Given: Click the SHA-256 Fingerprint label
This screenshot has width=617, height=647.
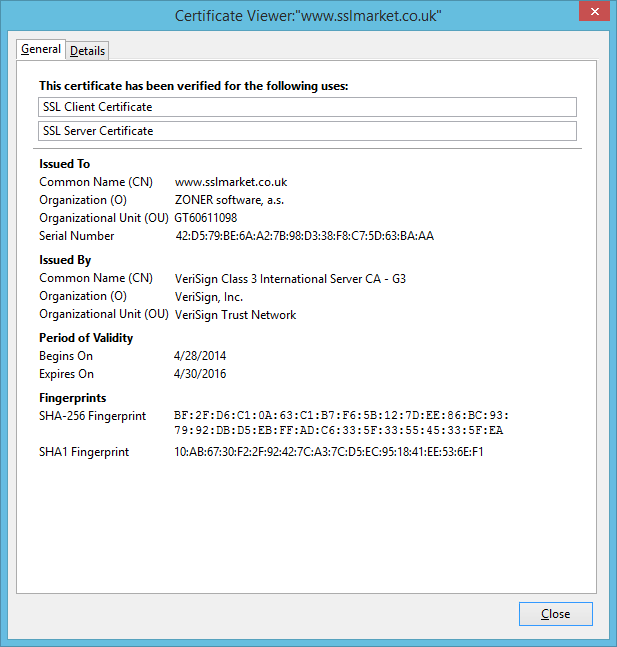Looking at the screenshot, I should click(92, 416).
